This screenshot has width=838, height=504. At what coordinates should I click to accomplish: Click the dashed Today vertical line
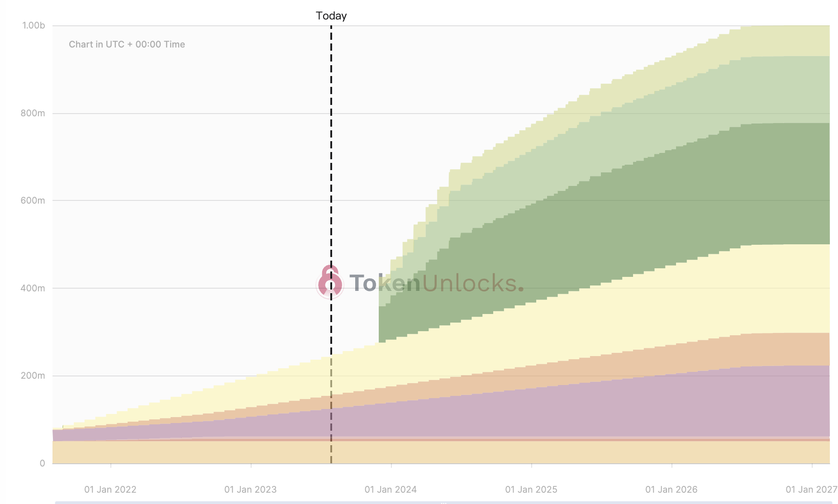[331, 244]
